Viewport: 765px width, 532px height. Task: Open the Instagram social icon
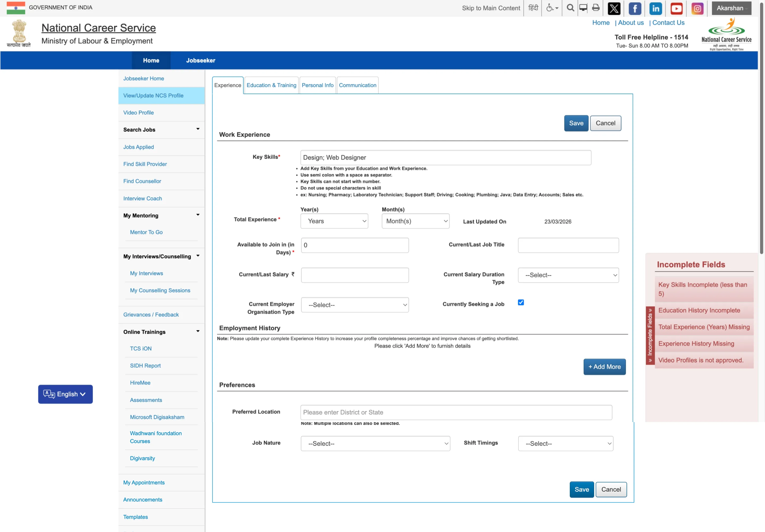697,8
